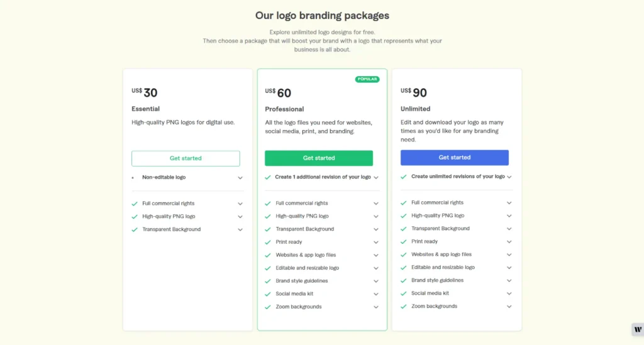Expand Social media kit in Professional plan
The width and height of the screenshot is (644, 345).
point(376,294)
